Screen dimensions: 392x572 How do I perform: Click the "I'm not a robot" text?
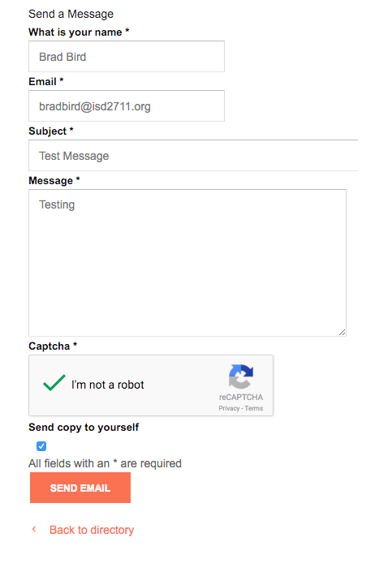[x=108, y=385]
